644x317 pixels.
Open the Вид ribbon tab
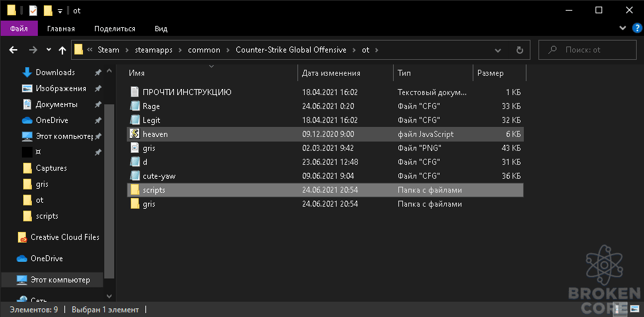[x=161, y=29]
